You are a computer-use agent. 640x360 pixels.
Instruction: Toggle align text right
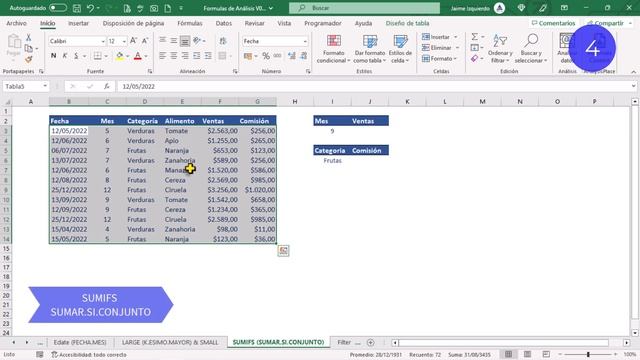[x=185, y=56]
